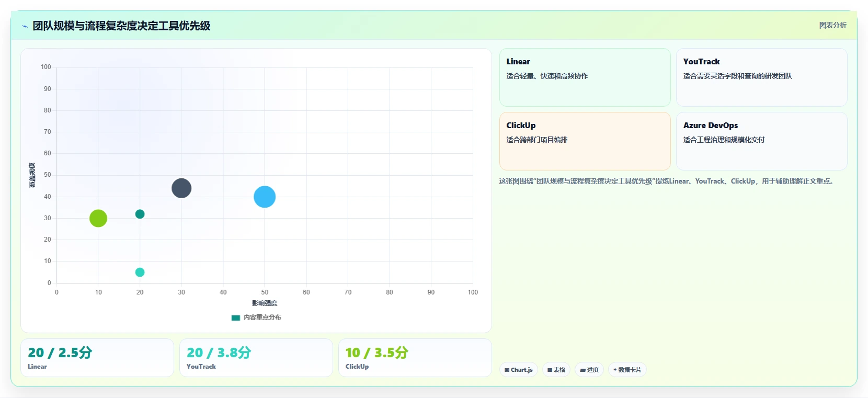Click the y-axis tick label 100
Screen dimensions: 868x398
coord(46,67)
